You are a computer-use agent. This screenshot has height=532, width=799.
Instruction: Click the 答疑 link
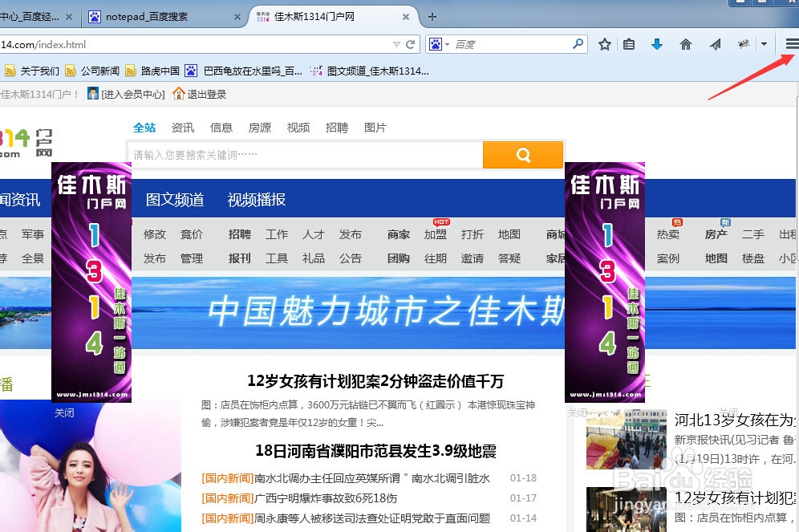509,258
